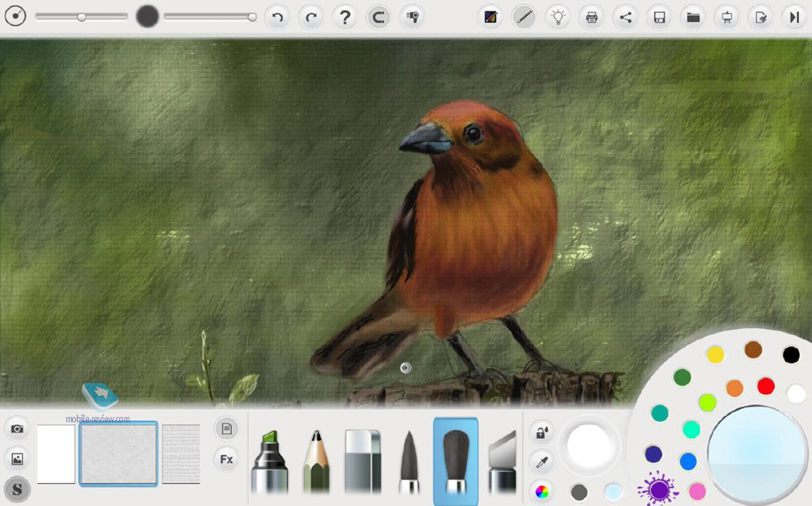Pick teal from the palette
Viewport: 812px width, 506px height.
pos(660,413)
